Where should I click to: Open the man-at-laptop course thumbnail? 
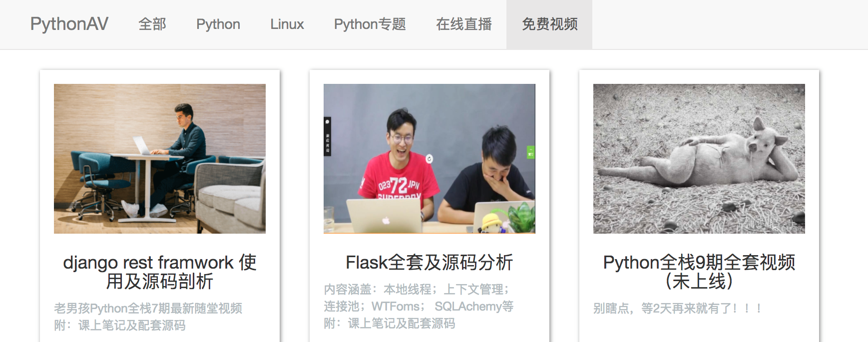coord(160,159)
